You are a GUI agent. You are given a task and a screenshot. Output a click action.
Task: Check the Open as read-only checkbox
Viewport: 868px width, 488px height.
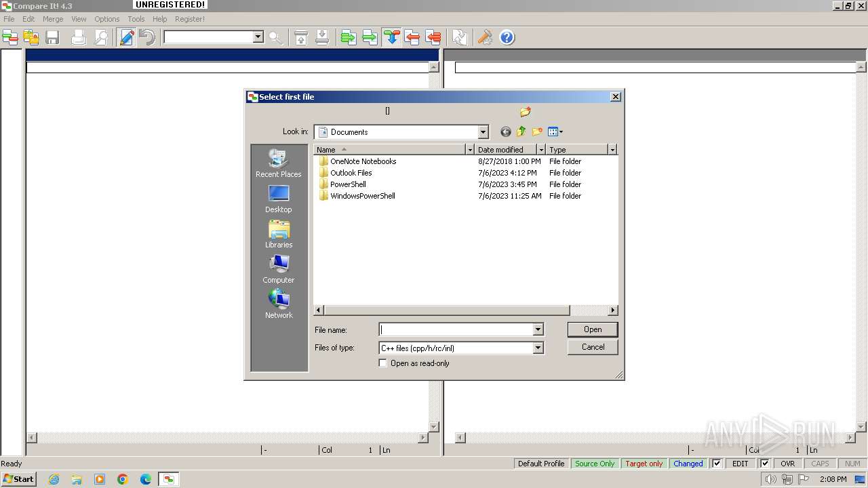[x=383, y=363]
